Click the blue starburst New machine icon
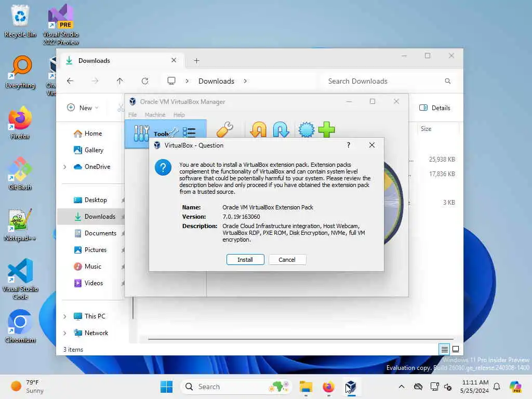Viewport: 532px width, 399px height. [307, 129]
